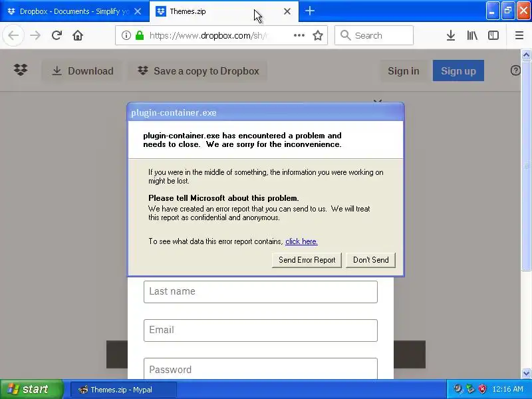Screen dimensions: 532x399
Task: Open the library bookshelf icon
Action: point(472,35)
